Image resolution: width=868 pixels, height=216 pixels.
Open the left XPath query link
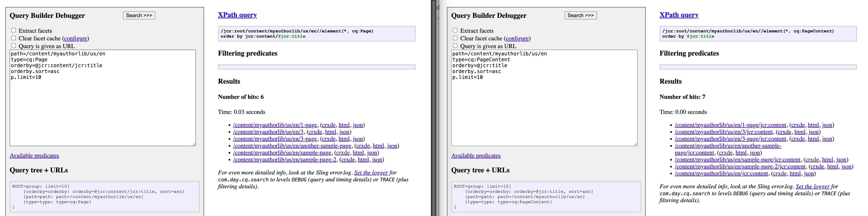pos(237,15)
